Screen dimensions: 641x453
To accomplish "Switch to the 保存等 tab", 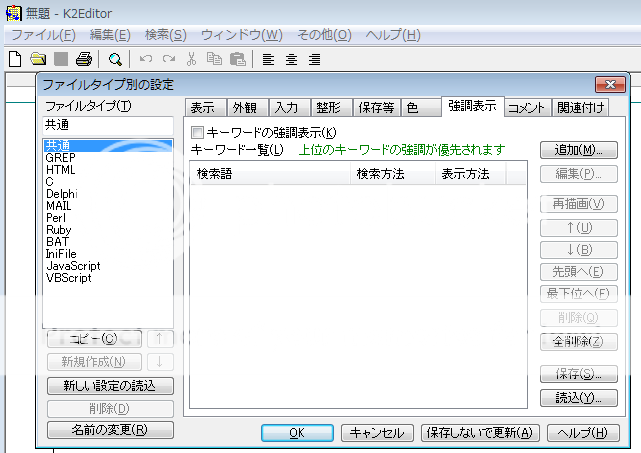I will (x=377, y=108).
